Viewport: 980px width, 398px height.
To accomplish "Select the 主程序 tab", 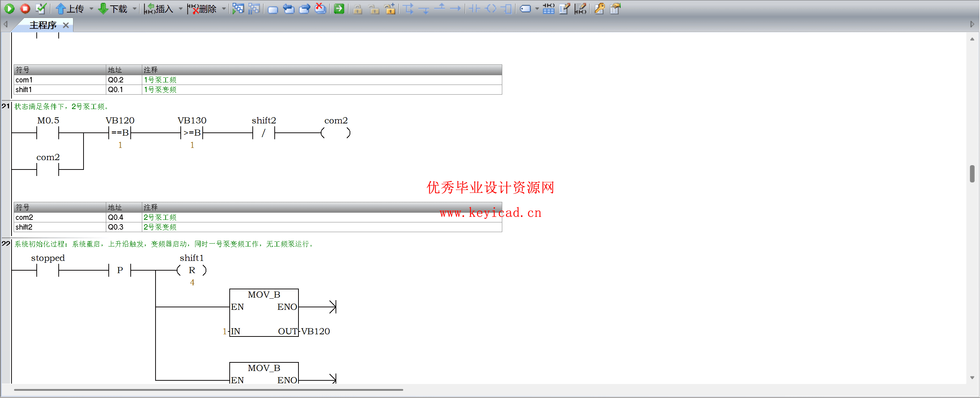I will click(42, 25).
